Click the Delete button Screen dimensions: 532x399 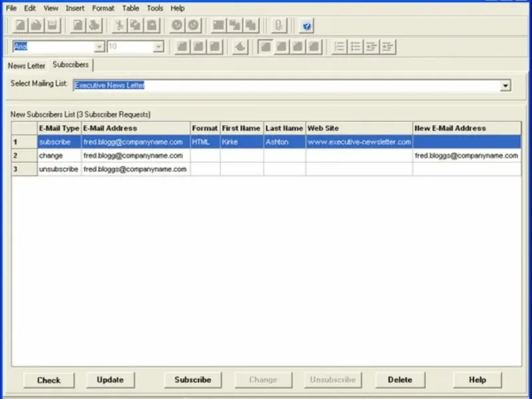coord(400,380)
